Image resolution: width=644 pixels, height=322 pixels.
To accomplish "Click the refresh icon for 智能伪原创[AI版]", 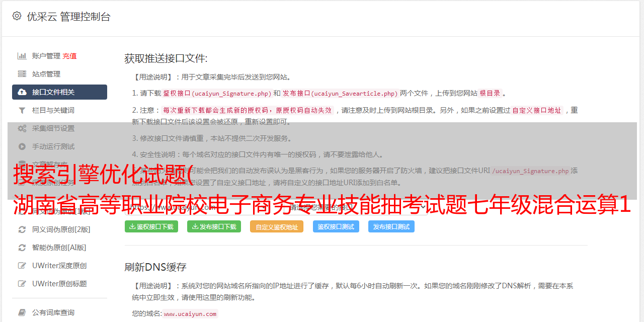I will coord(22,248).
